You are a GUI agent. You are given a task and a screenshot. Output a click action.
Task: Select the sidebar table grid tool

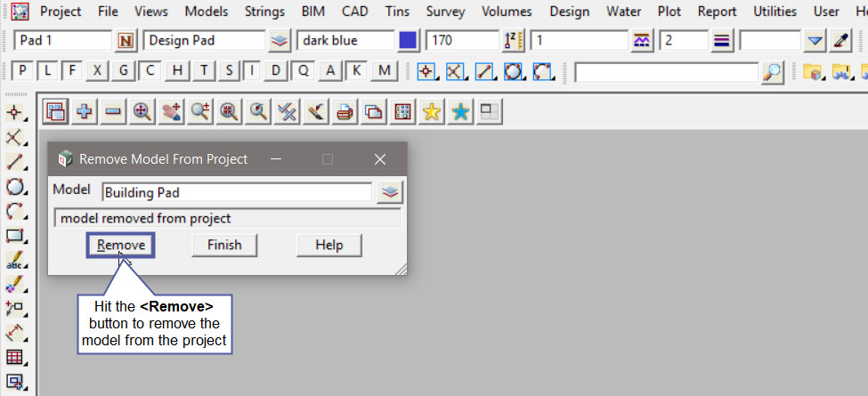(x=15, y=357)
